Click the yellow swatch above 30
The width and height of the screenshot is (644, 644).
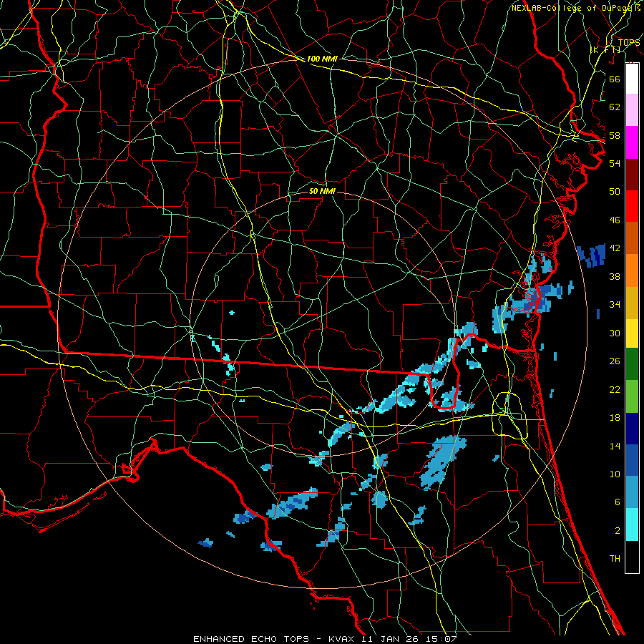coord(632,333)
